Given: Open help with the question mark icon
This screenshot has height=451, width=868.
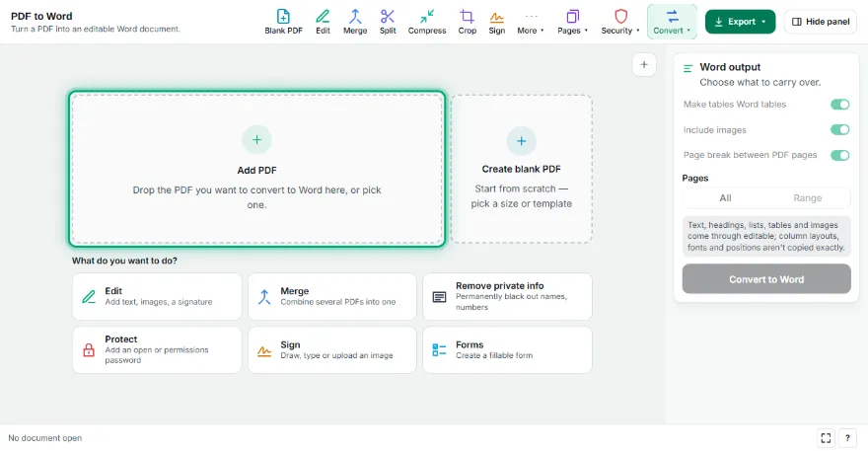Looking at the screenshot, I should tap(847, 438).
